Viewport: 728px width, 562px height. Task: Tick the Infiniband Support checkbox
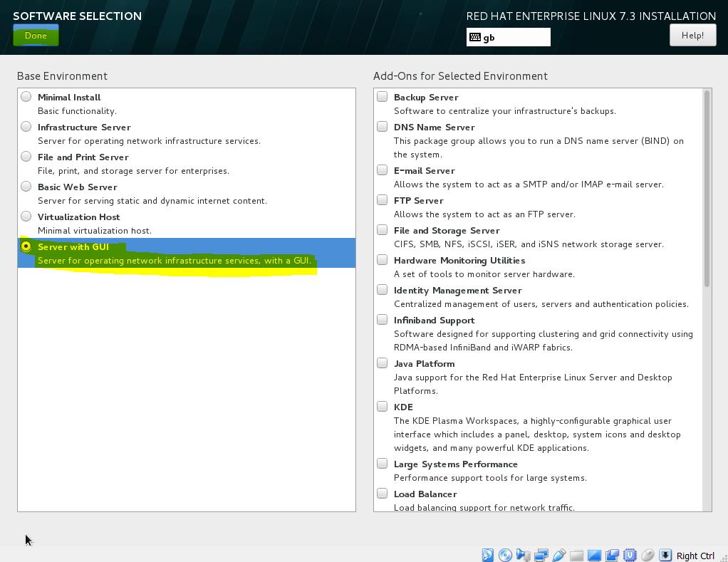point(382,320)
